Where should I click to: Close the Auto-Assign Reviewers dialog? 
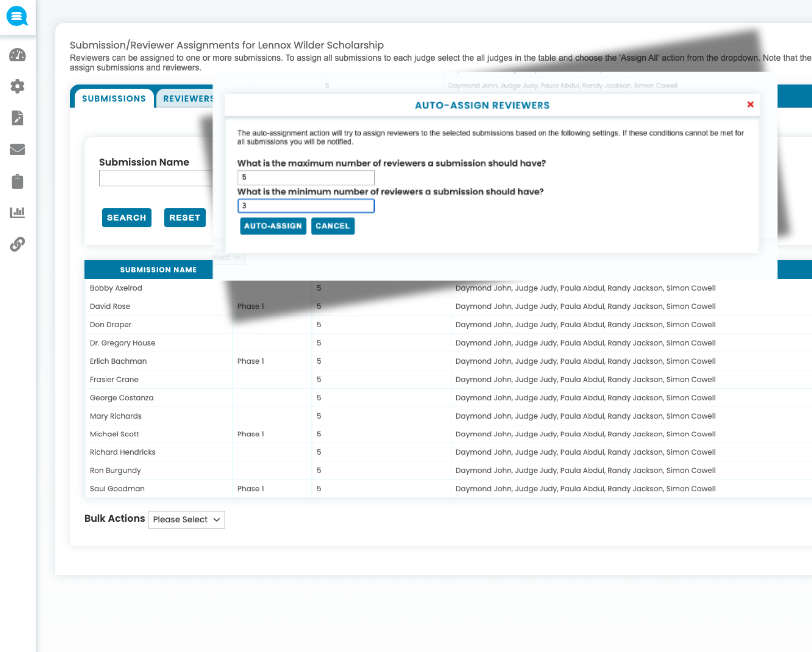click(x=750, y=105)
